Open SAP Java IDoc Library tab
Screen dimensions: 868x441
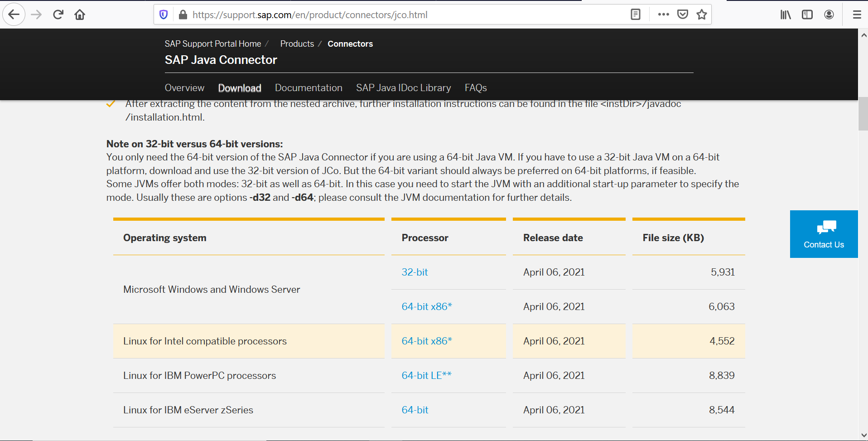click(404, 88)
